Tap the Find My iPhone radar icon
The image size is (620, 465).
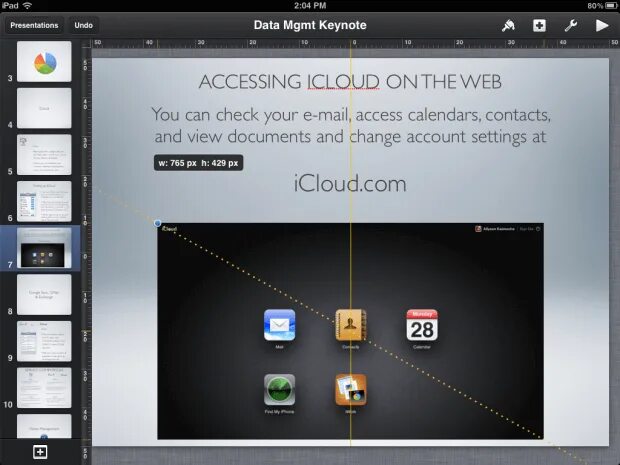tap(280, 390)
